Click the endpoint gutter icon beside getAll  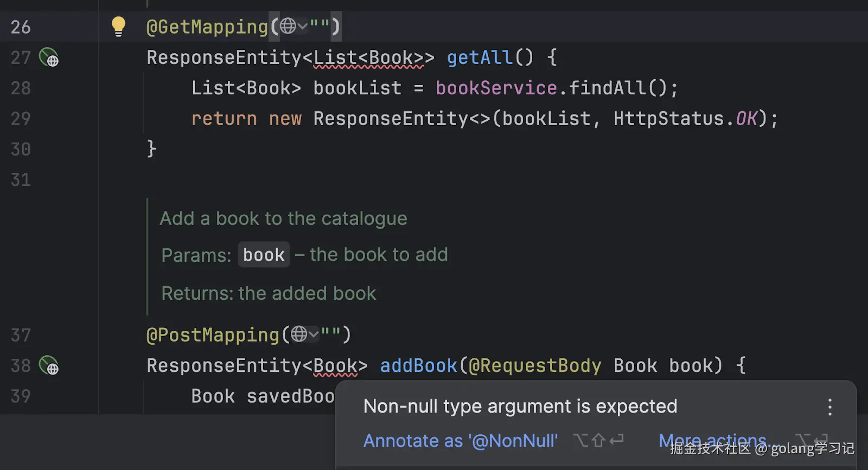click(49, 57)
